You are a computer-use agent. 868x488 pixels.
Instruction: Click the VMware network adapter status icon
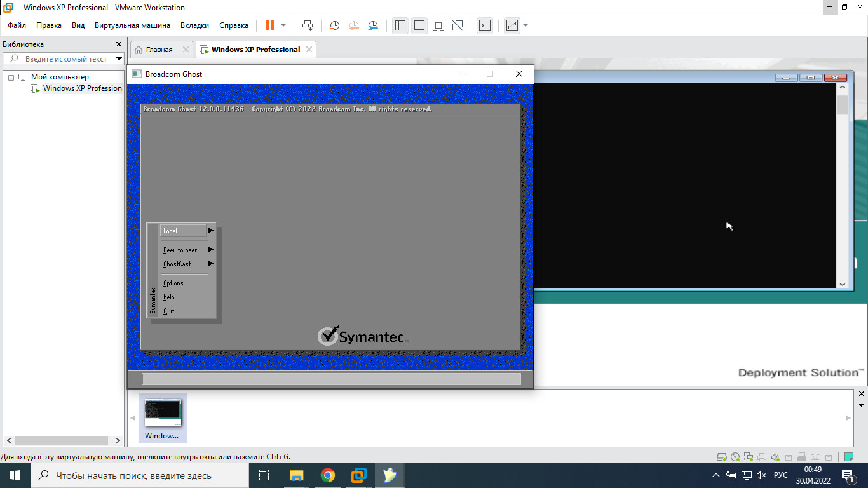[749, 457]
